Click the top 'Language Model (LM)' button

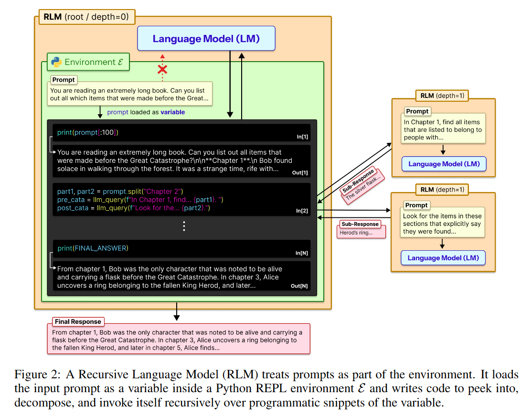click(206, 38)
